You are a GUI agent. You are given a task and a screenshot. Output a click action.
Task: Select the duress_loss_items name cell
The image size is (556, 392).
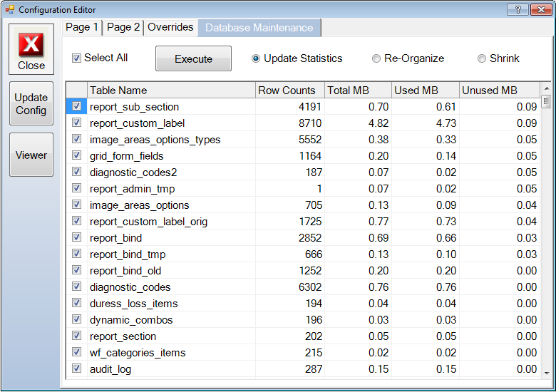(x=171, y=304)
